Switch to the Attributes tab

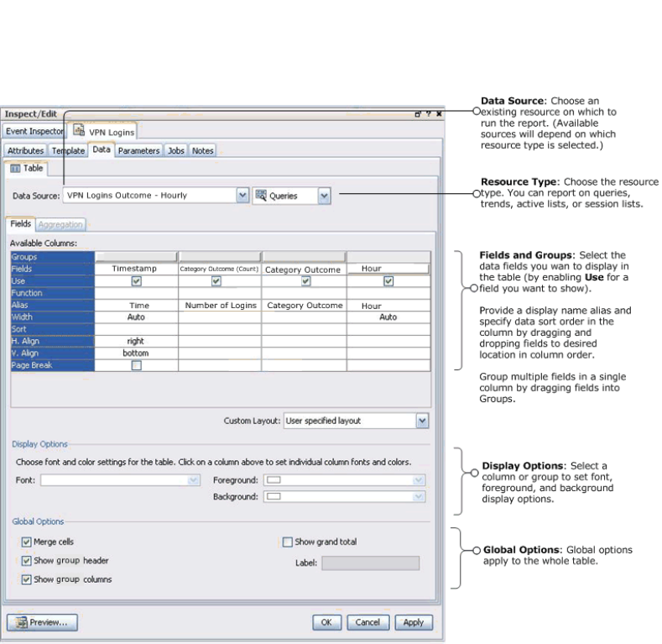tap(25, 150)
